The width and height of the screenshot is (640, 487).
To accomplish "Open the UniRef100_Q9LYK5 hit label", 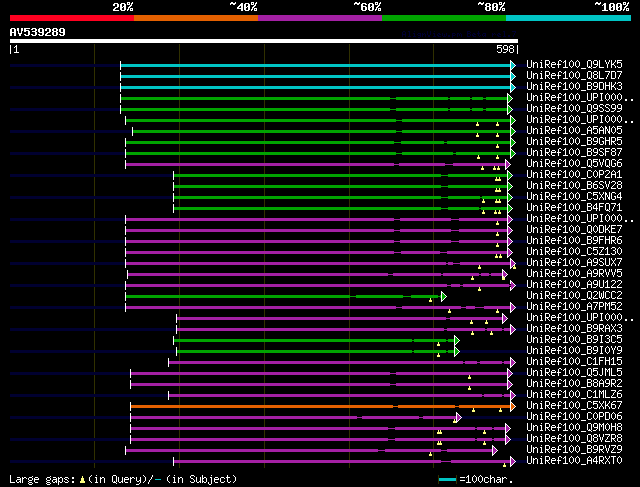I will tap(574, 64).
